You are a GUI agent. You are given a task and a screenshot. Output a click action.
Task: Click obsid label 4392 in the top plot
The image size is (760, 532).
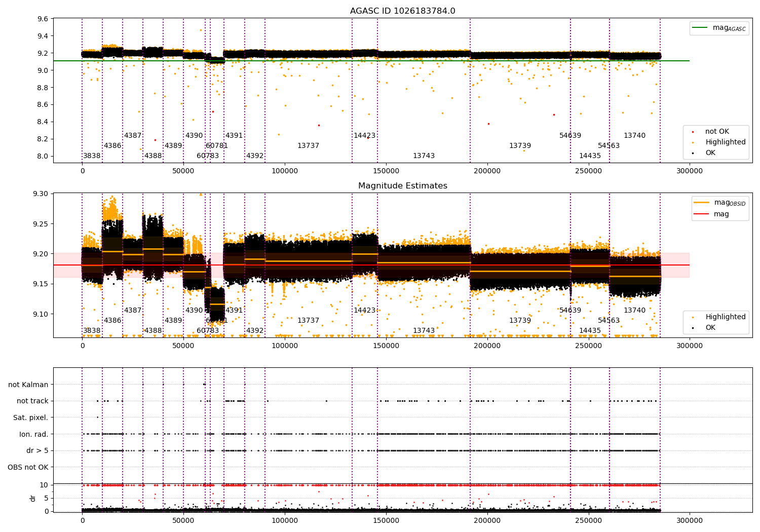(x=255, y=156)
